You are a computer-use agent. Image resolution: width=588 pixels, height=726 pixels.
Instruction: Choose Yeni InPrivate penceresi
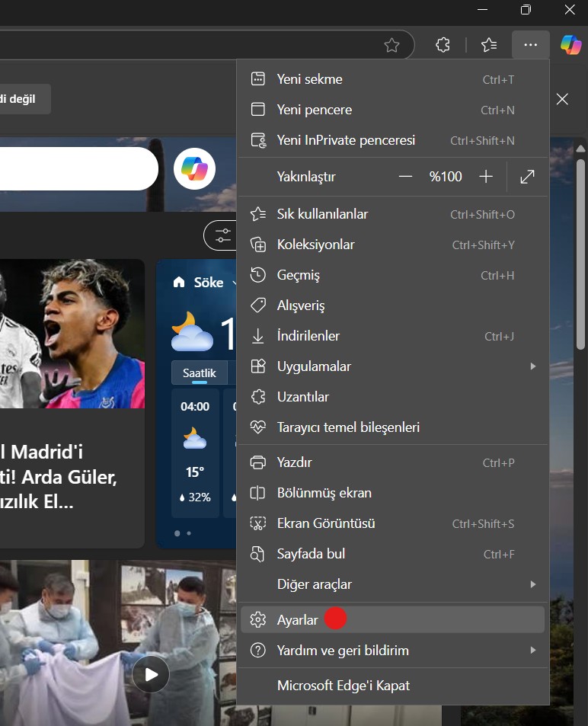point(392,140)
